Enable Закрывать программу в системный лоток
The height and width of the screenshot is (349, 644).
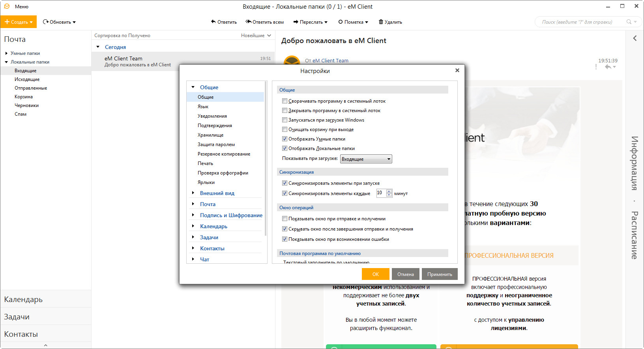click(285, 111)
